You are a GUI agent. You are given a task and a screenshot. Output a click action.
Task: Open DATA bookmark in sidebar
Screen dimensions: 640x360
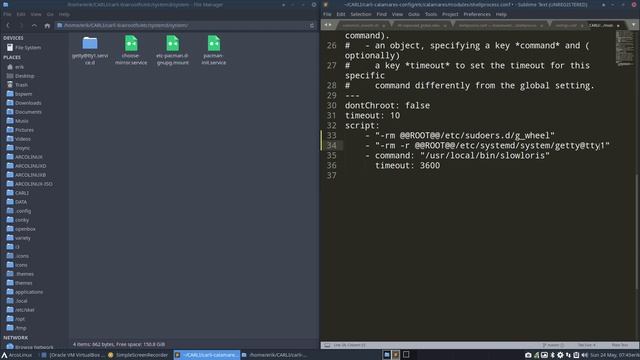point(17,202)
